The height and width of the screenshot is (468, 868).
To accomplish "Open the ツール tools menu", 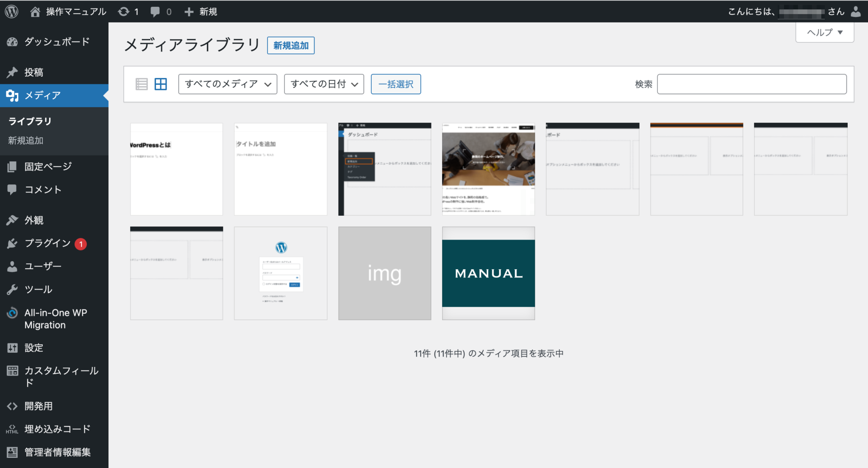I will [x=38, y=290].
